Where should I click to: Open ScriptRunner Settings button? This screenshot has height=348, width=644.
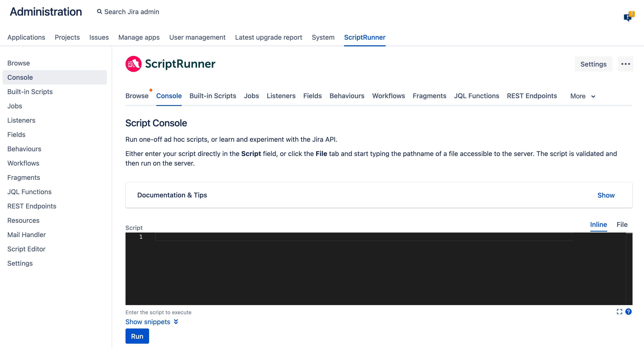pos(593,64)
